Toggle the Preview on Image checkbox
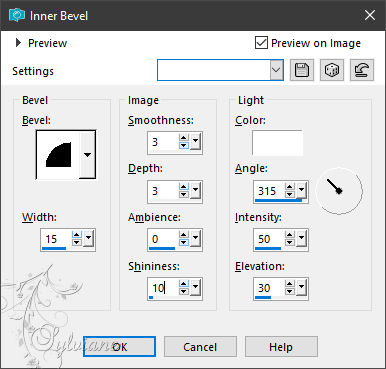The width and height of the screenshot is (386, 369). pyautogui.click(x=261, y=43)
